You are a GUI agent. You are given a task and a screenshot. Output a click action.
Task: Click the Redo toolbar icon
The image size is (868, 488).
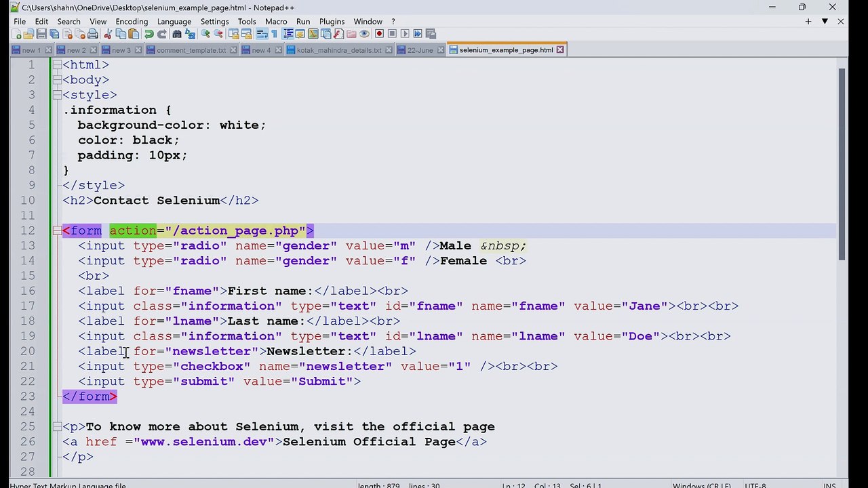(x=162, y=34)
